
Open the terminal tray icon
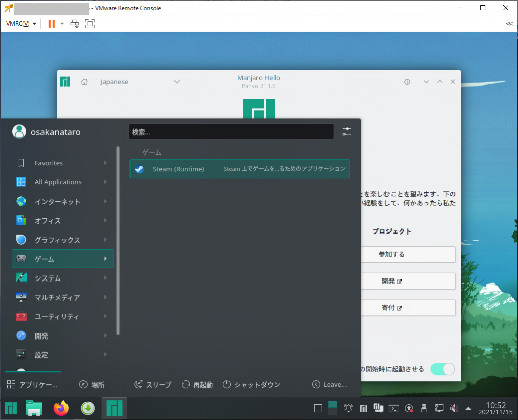[394, 408]
